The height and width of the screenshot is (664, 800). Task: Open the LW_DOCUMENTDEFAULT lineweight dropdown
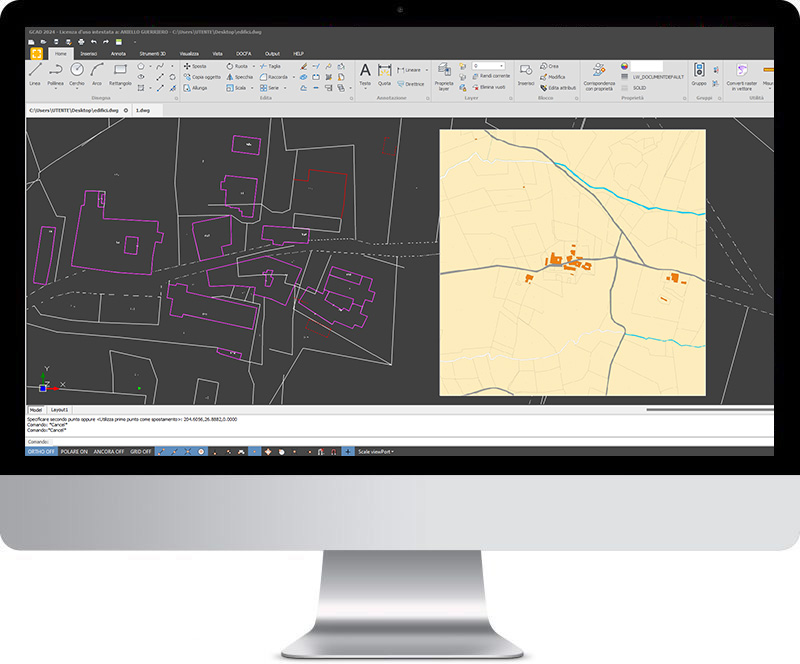point(657,76)
